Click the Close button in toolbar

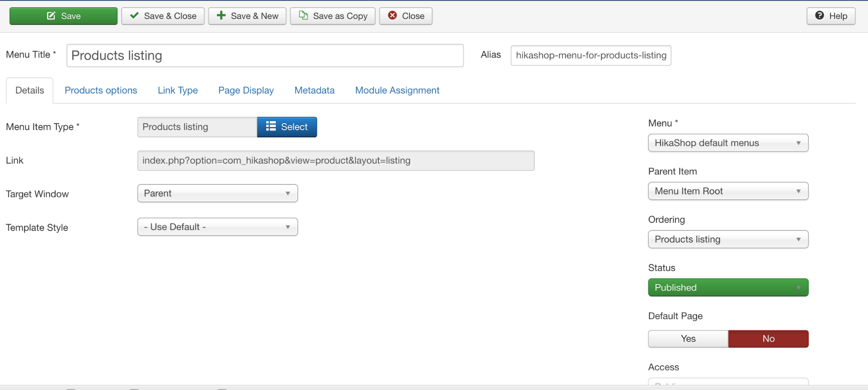tap(406, 16)
